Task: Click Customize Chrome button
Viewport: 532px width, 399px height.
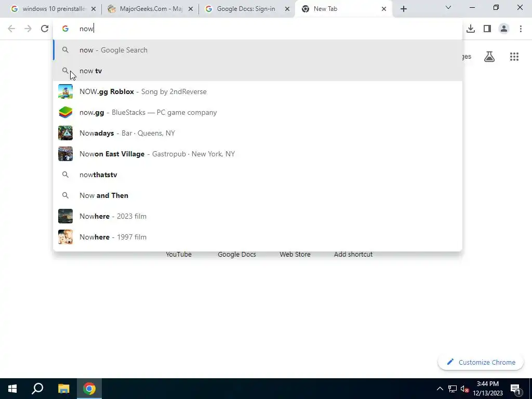Action: pyautogui.click(x=481, y=362)
